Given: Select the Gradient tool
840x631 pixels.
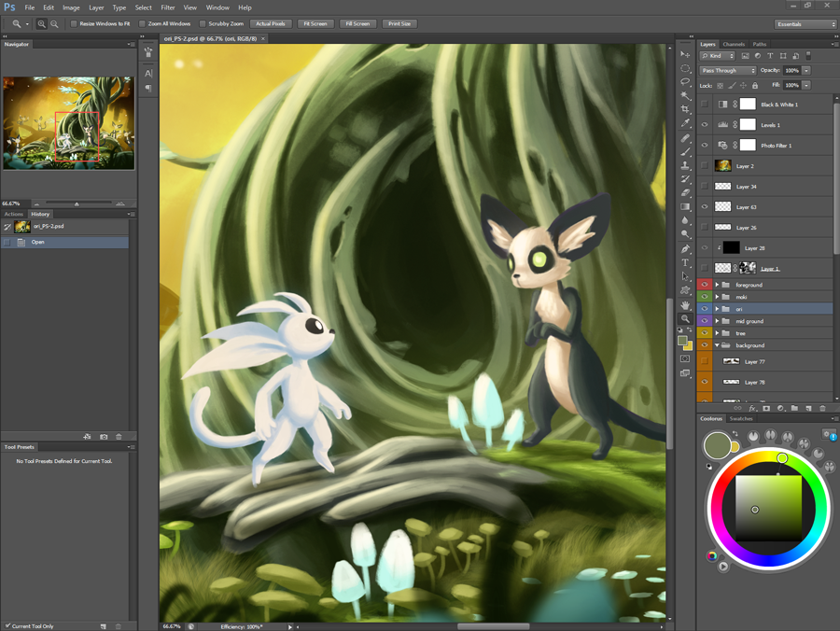Looking at the screenshot, I should coord(685,207).
